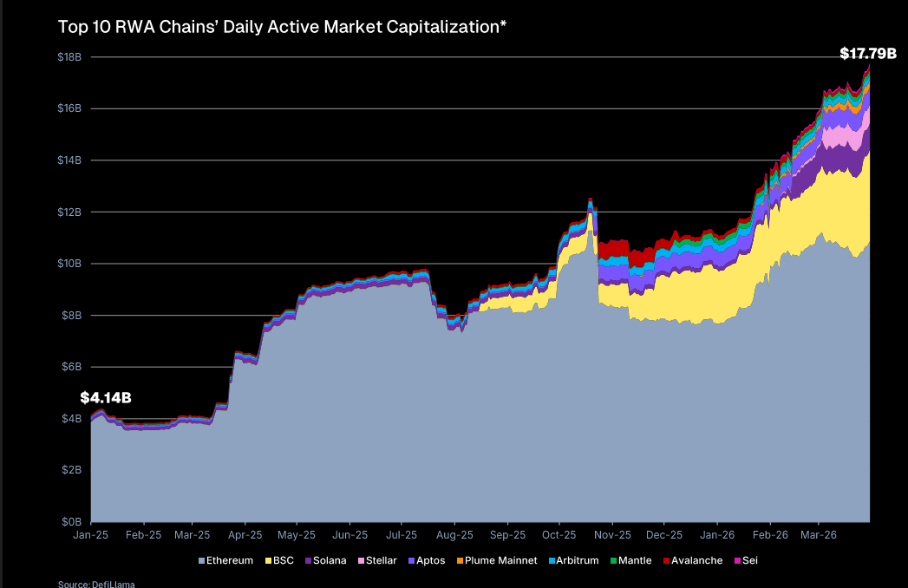Image resolution: width=908 pixels, height=588 pixels.
Task: Click the Aptos legend swatch
Action: coord(412,561)
